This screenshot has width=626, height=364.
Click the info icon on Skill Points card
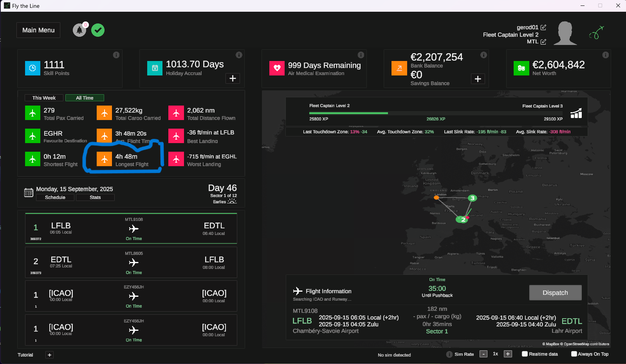pos(116,55)
